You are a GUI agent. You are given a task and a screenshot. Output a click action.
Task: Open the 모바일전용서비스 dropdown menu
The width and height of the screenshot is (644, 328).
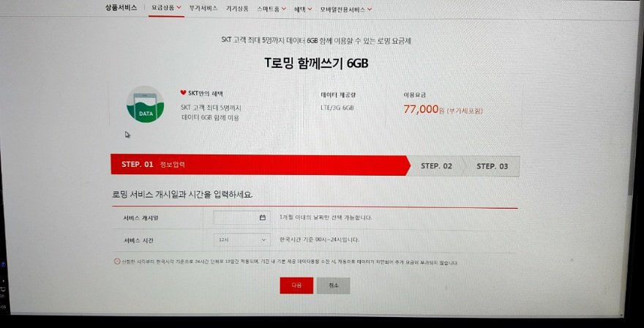click(346, 9)
